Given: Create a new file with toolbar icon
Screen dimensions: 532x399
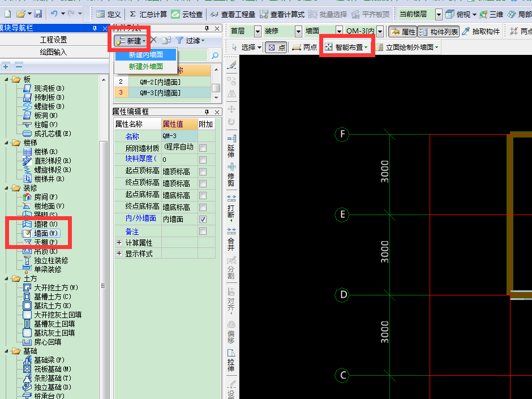Looking at the screenshot, I should point(7,14).
